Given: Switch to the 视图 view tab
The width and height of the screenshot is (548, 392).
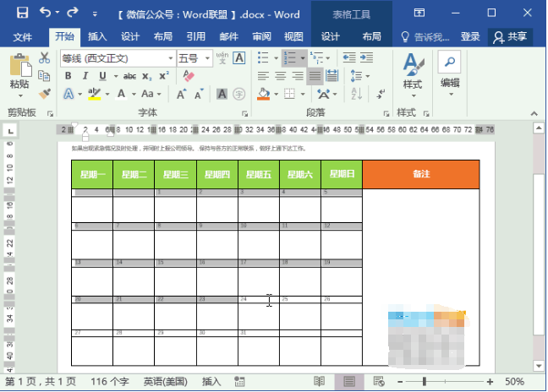Looking at the screenshot, I should click(x=293, y=36).
